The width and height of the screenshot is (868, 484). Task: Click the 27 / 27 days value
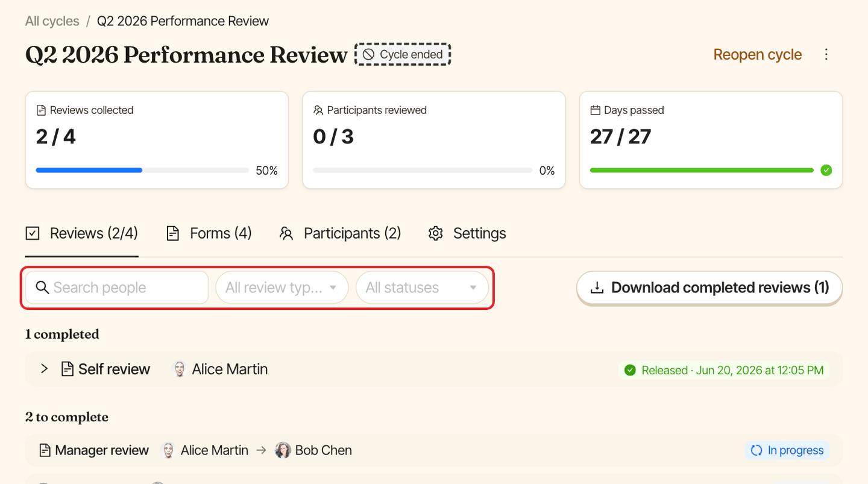[x=620, y=137]
